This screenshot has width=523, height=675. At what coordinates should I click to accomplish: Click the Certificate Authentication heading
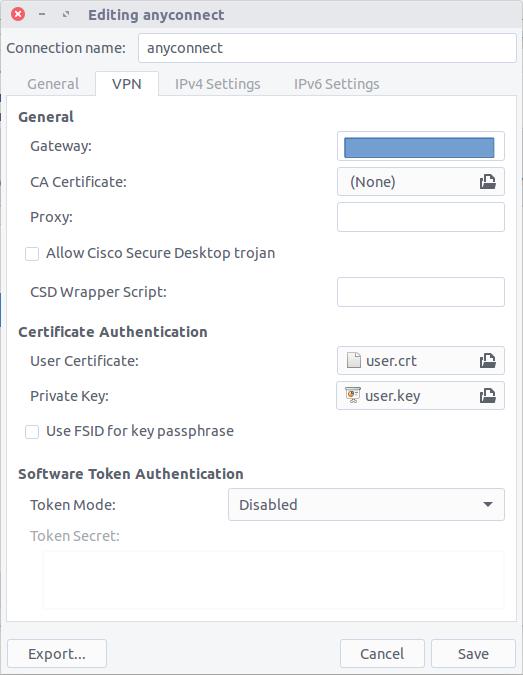tap(113, 332)
